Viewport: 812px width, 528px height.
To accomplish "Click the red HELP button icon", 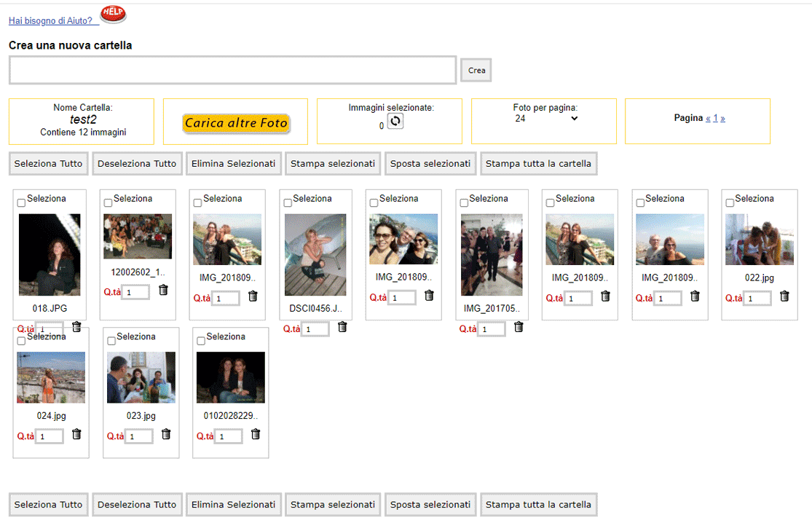I will click(x=113, y=14).
